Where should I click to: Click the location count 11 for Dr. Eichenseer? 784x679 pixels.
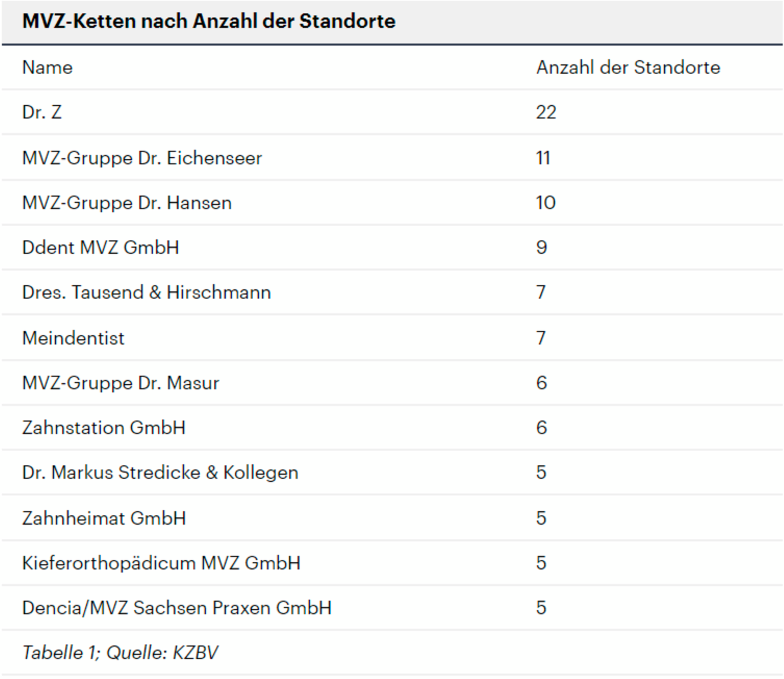pyautogui.click(x=543, y=158)
